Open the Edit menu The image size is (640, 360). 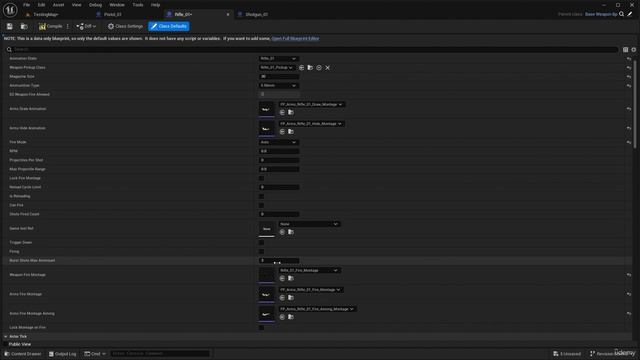41,5
